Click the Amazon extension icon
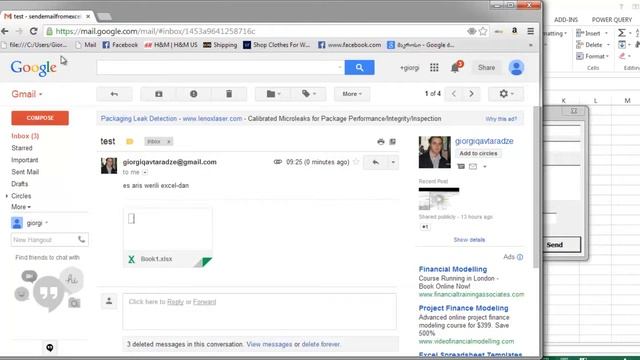The image size is (640, 360). tap(515, 31)
